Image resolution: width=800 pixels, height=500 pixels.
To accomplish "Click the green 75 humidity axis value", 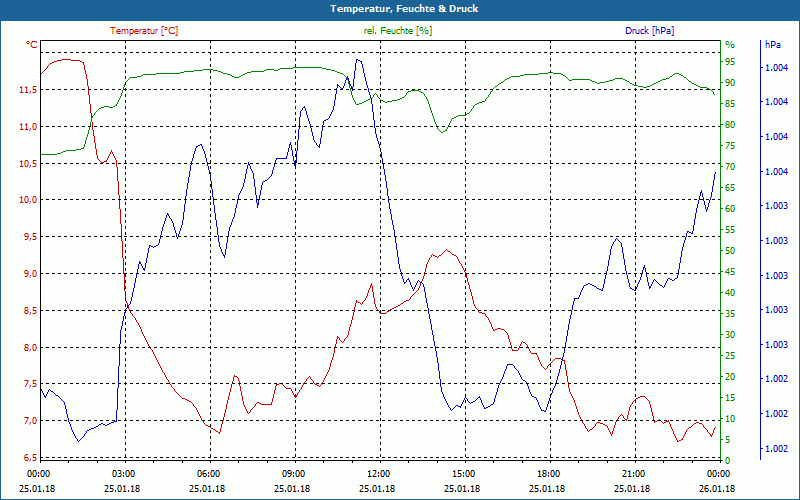I will (x=730, y=146).
